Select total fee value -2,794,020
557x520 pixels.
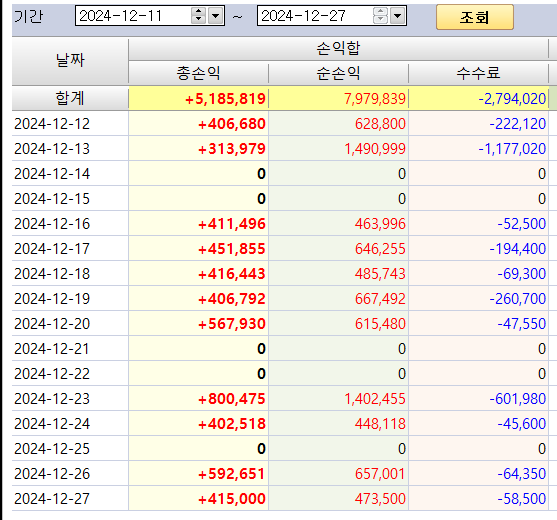(512, 99)
